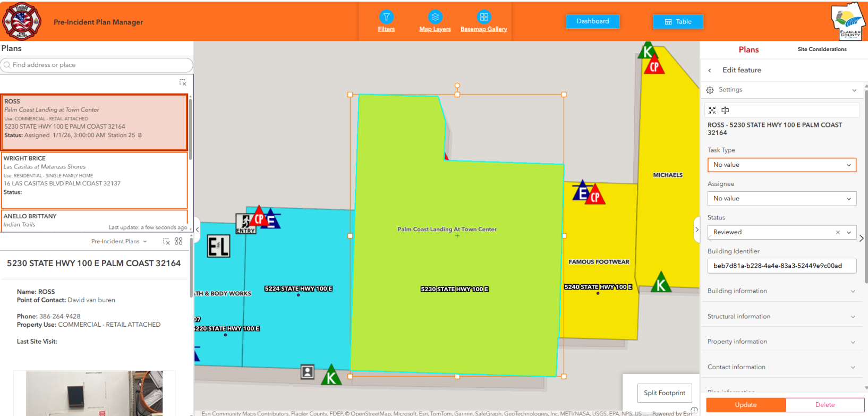Image resolution: width=868 pixels, height=416 pixels.
Task: Go back using the Edit feature arrow
Action: pos(710,70)
